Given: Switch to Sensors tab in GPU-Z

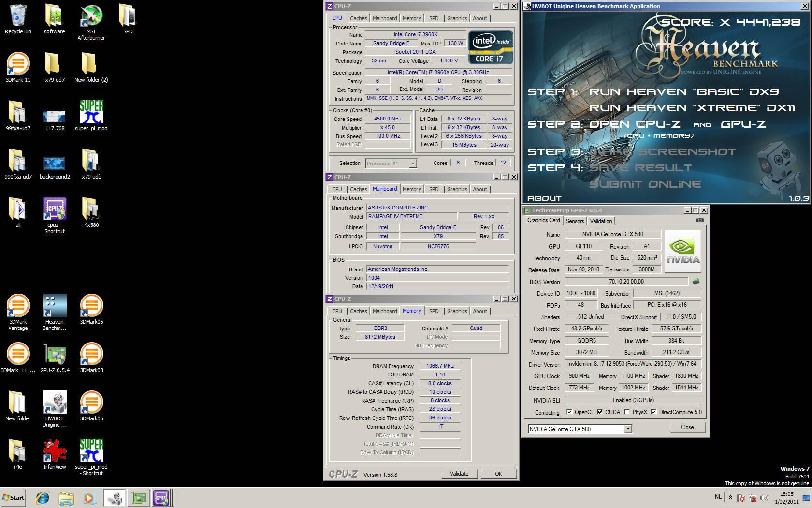Looking at the screenshot, I should click(575, 221).
